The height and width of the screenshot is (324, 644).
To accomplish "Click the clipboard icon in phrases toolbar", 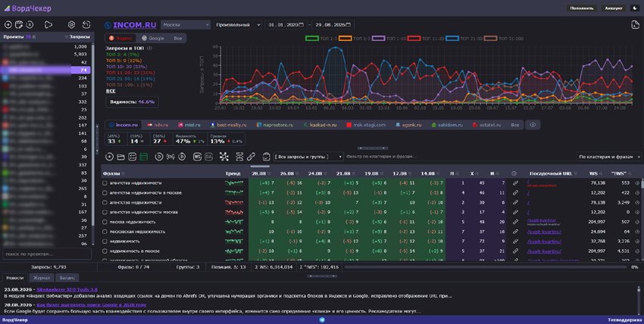I will coord(266,157).
